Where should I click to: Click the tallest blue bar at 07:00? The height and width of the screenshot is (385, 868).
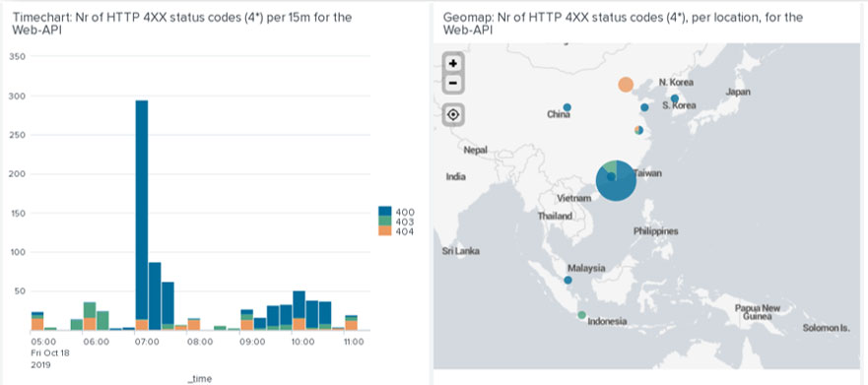coord(142,210)
